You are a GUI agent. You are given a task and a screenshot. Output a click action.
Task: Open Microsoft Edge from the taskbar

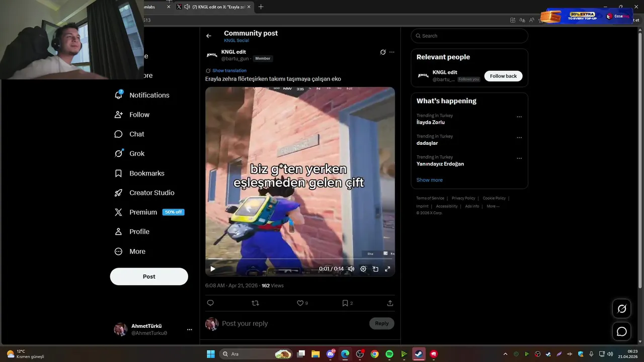(345, 354)
